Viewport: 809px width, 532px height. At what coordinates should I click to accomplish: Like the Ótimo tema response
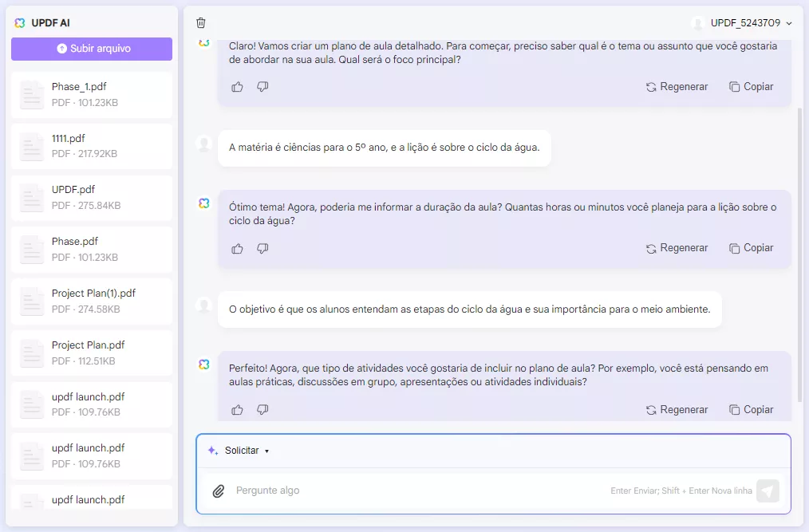pyautogui.click(x=237, y=248)
